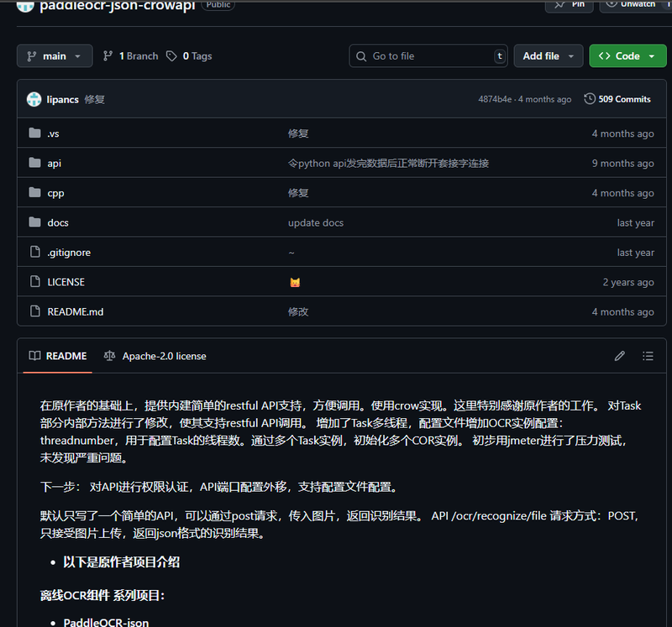Click the file icon for .gitignore
Screen dimensions: 672x627
coord(35,252)
